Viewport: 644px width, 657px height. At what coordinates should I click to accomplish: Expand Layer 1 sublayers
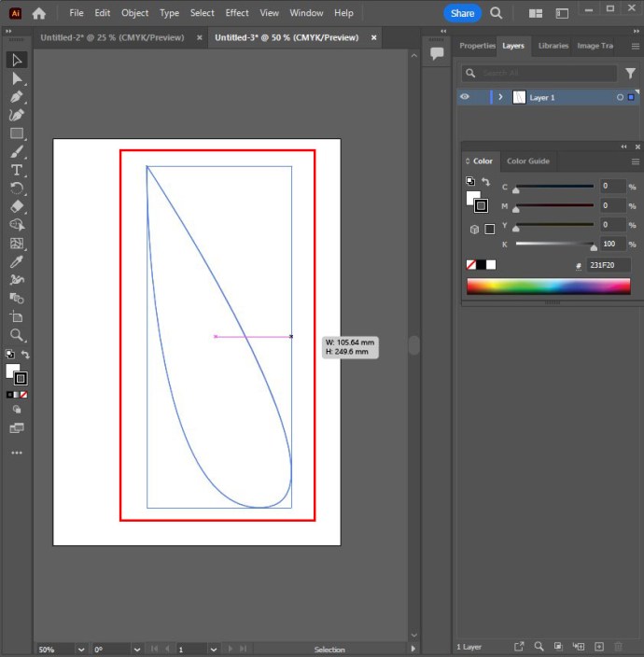(501, 97)
